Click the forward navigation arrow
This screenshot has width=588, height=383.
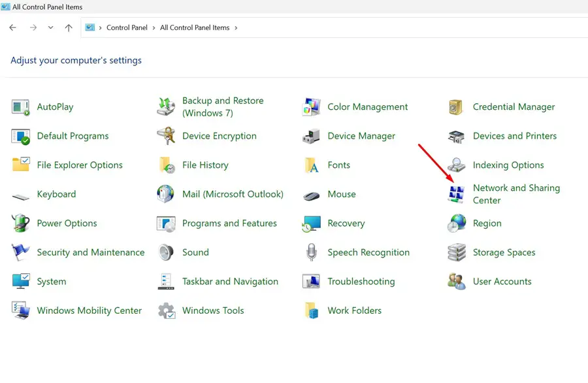tap(33, 27)
